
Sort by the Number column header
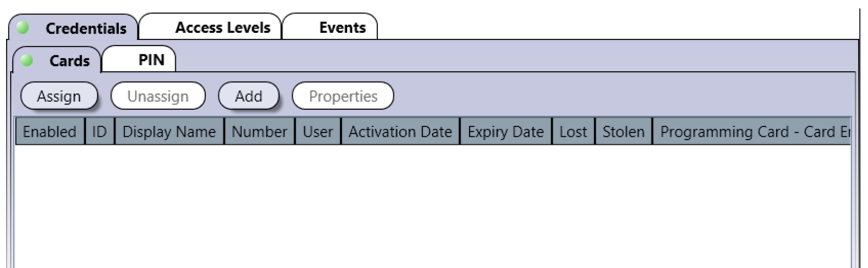[x=260, y=132]
